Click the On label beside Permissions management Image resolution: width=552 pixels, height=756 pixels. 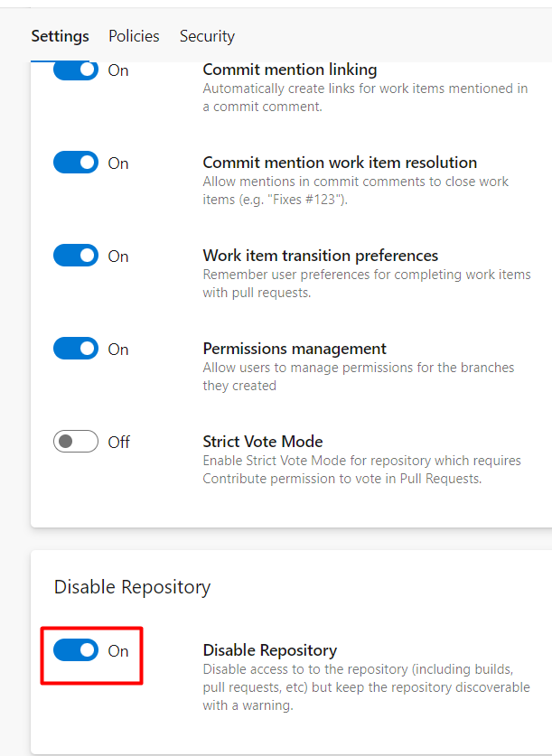coord(118,349)
